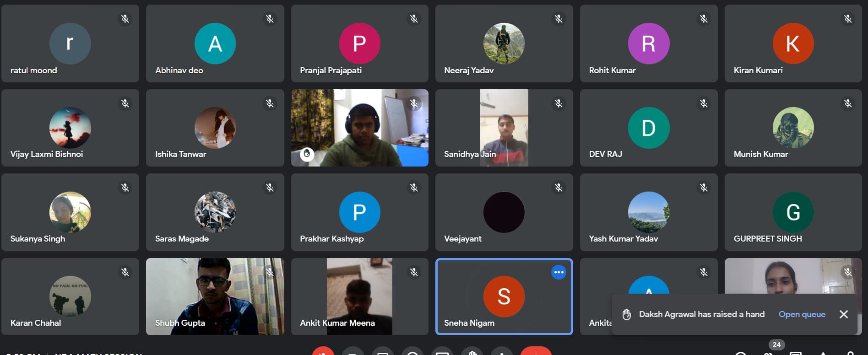Click the hand icon in Daksh Agrawal notification
The image size is (868, 355).
(627, 314)
